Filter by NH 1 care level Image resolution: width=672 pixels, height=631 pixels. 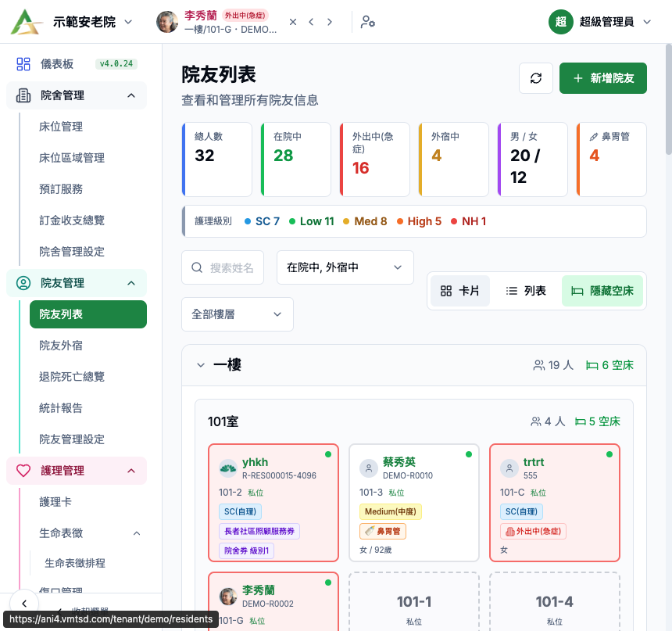coord(468,221)
